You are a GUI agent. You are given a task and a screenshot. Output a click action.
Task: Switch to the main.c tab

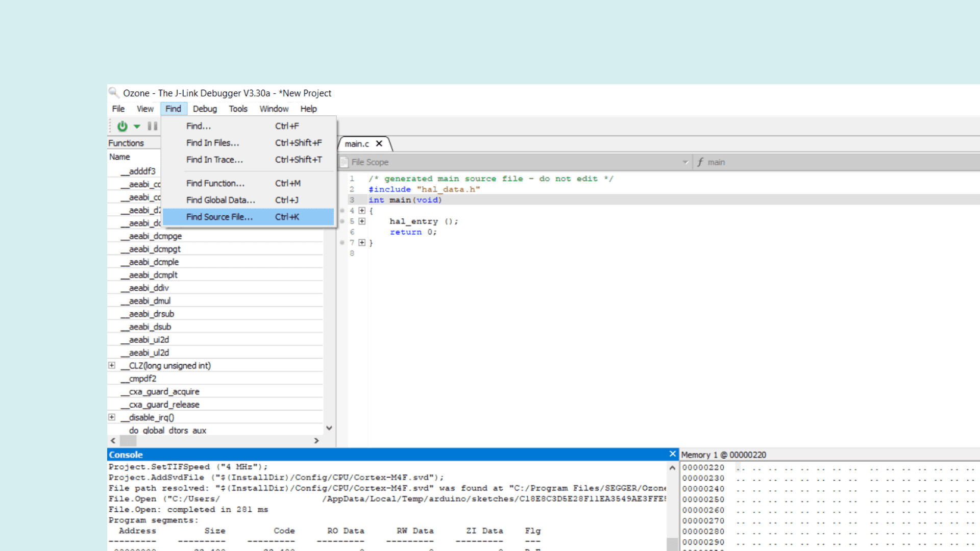coord(357,144)
